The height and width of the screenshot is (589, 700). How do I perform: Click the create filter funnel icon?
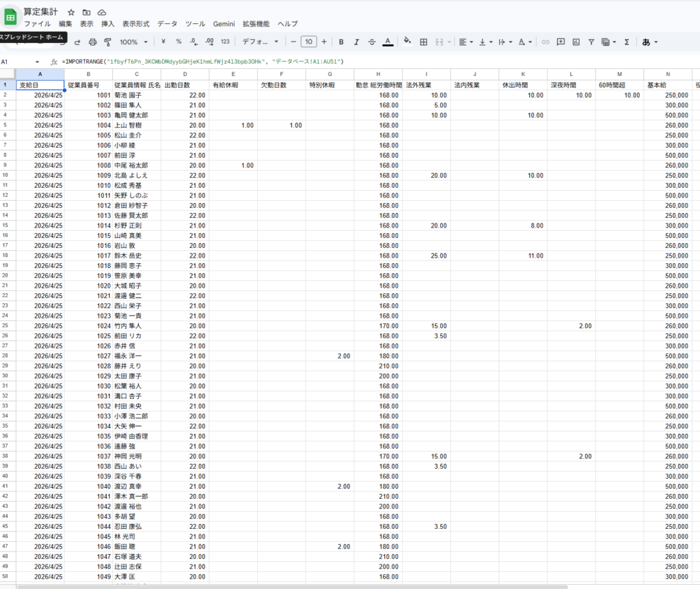[x=591, y=42]
